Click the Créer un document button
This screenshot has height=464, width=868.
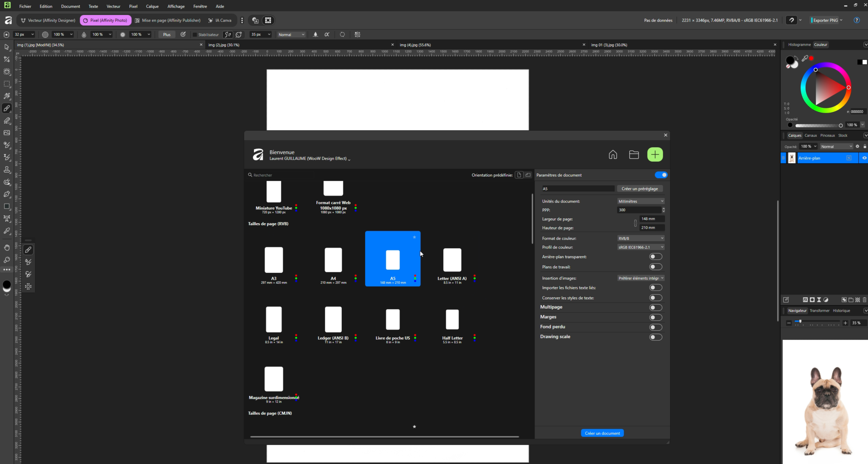[x=602, y=433]
